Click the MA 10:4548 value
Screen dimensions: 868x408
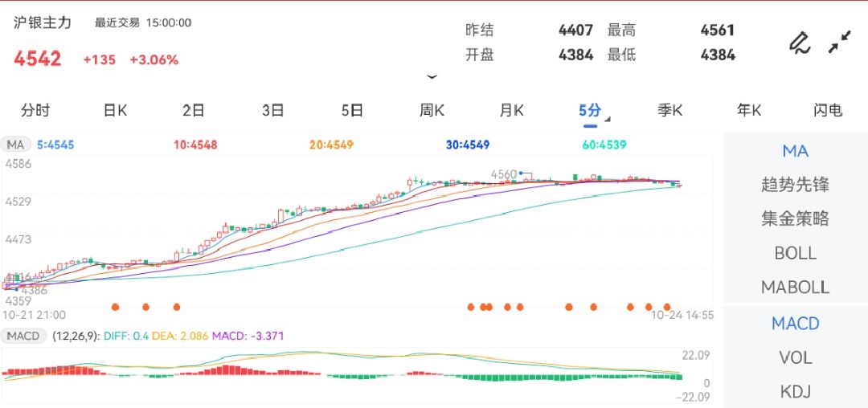point(195,145)
